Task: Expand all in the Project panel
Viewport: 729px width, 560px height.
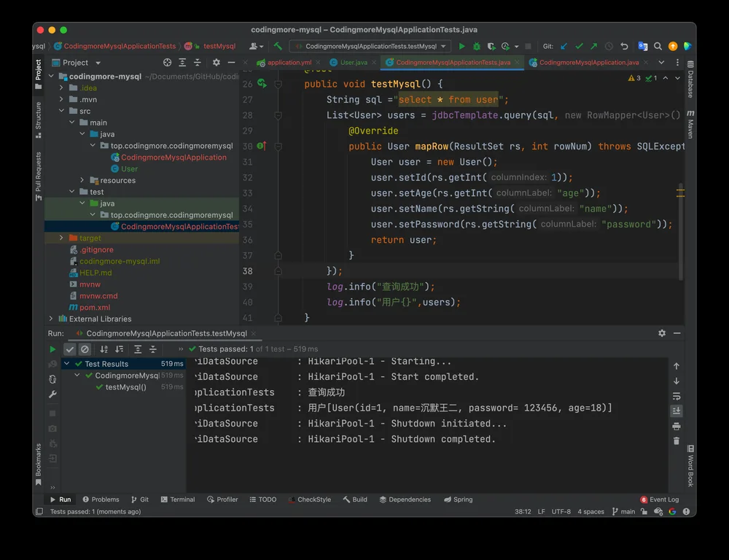Action: [182, 62]
